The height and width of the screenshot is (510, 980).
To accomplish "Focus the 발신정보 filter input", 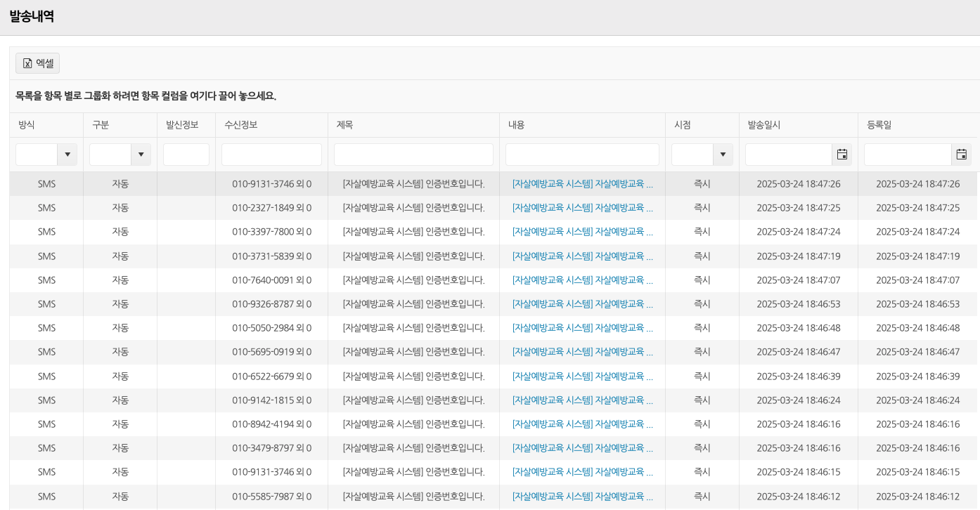I will tap(186, 155).
